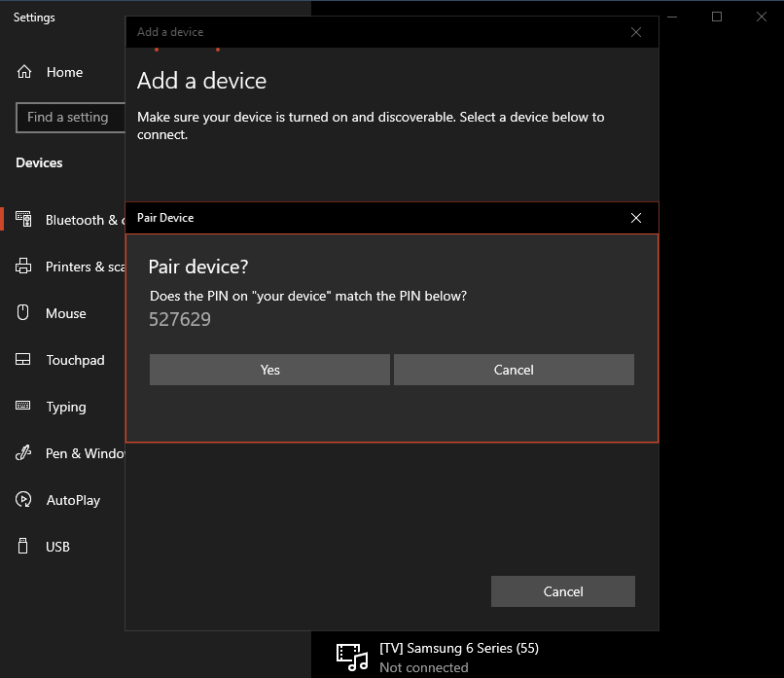Image resolution: width=784 pixels, height=678 pixels.
Task: Click the Pen & Windows Ink icon
Action: coord(22,452)
